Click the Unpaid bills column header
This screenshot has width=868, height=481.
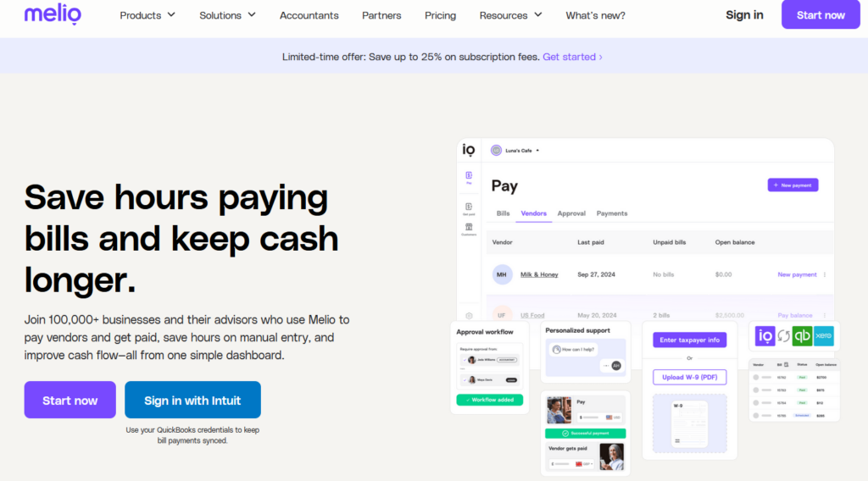tap(670, 243)
